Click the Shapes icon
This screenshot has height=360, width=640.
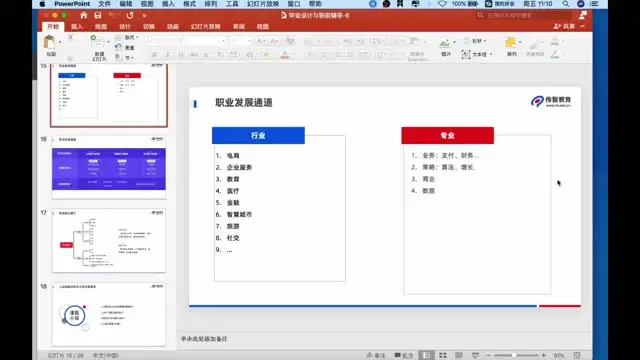tap(467, 41)
